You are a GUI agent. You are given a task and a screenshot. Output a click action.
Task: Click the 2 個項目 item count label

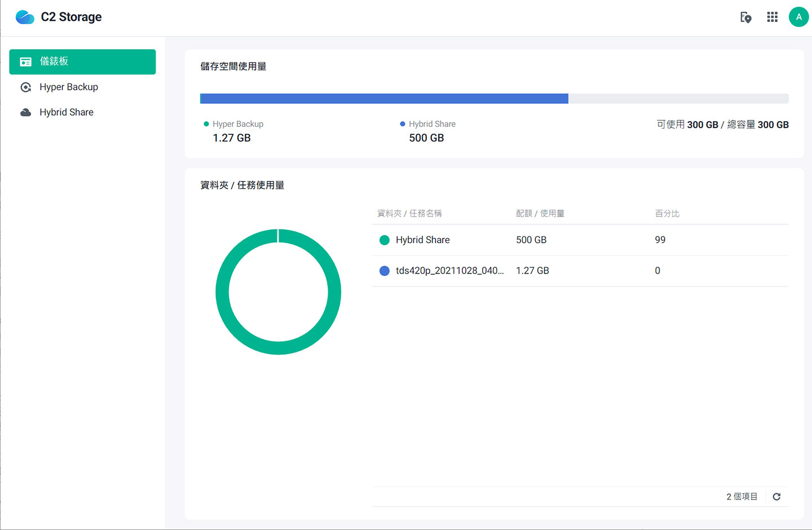coord(742,496)
